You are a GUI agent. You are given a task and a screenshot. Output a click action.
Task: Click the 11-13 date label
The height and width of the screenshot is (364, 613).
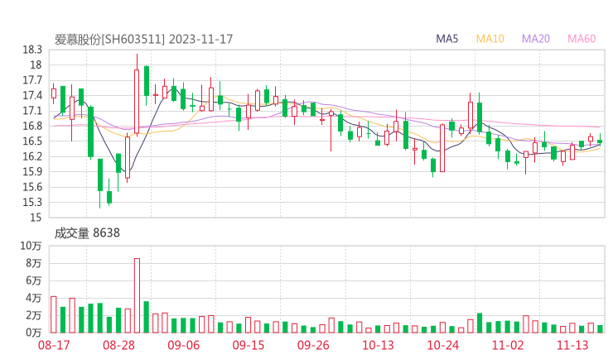(572, 345)
